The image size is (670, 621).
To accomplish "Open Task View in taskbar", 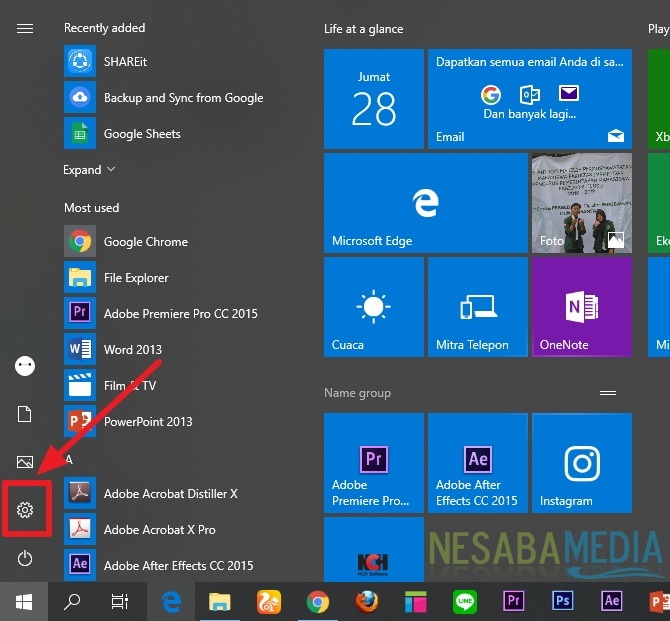I will 120,602.
